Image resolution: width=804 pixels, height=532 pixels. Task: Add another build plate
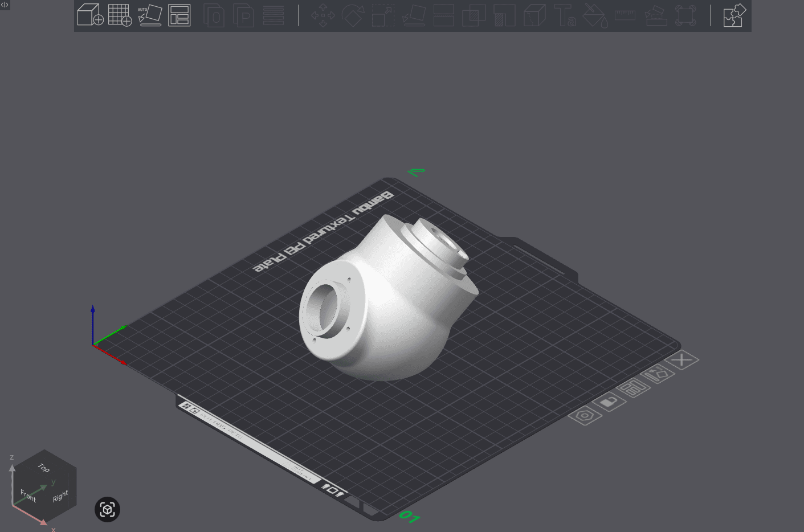pyautogui.click(x=120, y=15)
